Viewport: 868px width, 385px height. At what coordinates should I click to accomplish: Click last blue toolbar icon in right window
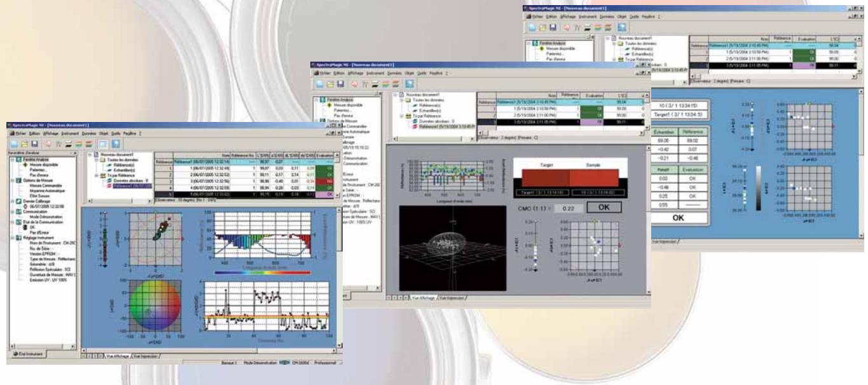pos(623,28)
